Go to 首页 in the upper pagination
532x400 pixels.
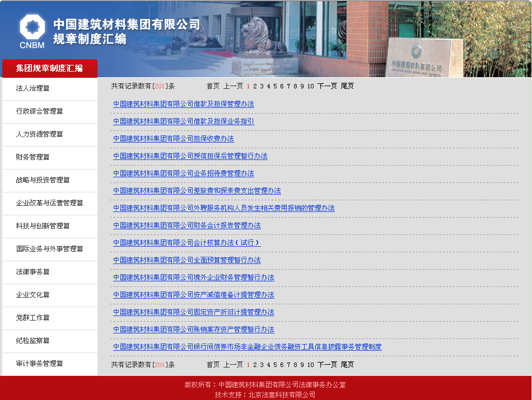pos(213,86)
